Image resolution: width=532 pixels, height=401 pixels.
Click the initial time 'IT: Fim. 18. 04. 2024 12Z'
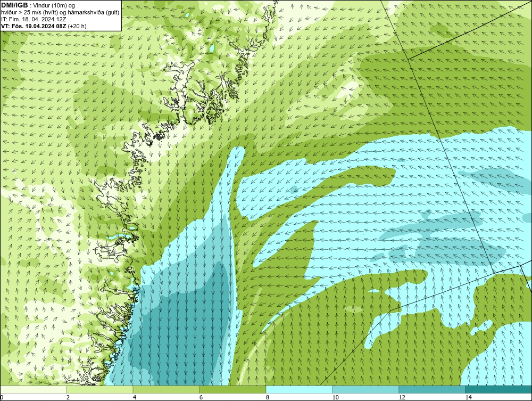(x=34, y=19)
